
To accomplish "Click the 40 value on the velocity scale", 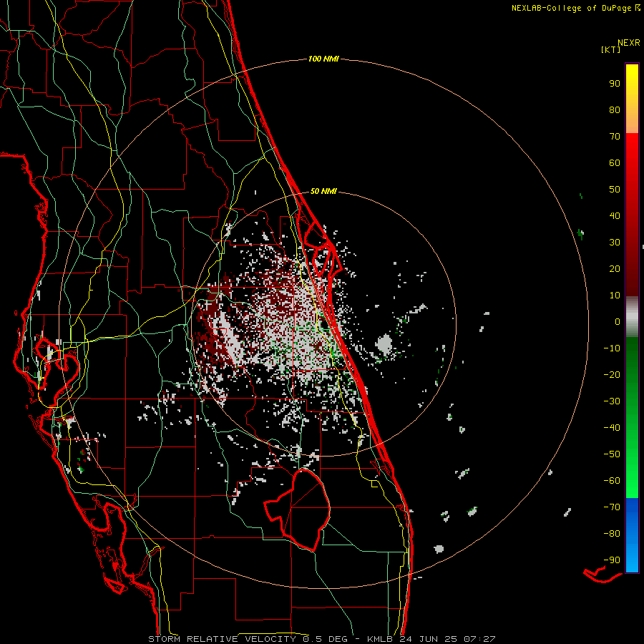I will [x=615, y=215].
